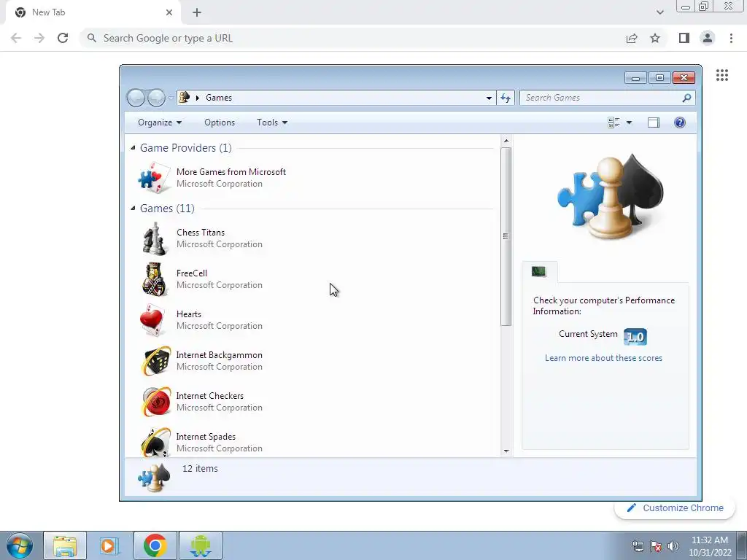The height and width of the screenshot is (560, 747).
Task: Select the Internet Spades icon
Action: tap(156, 442)
